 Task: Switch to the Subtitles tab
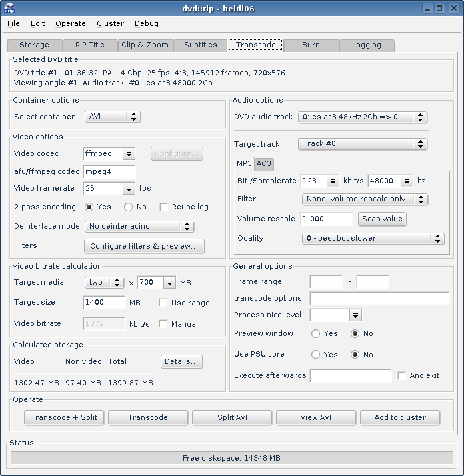[x=201, y=45]
